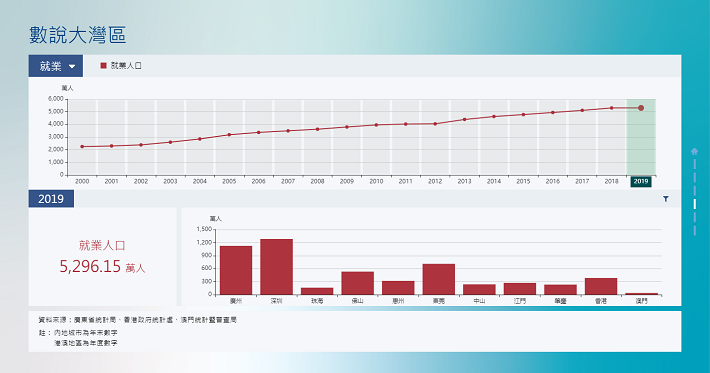Click the 深圳 bar in chart

click(x=276, y=267)
